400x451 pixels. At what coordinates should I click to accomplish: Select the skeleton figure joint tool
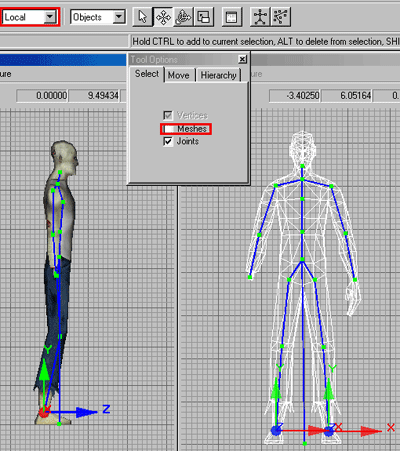[x=260, y=17]
